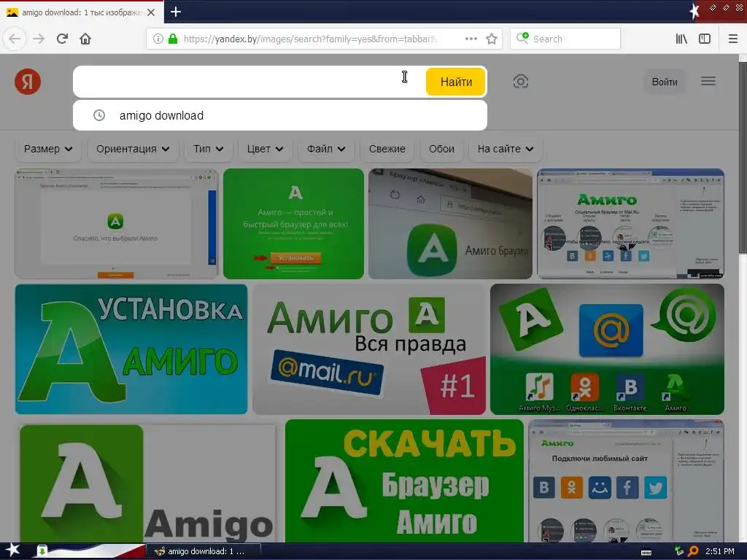The width and height of the screenshot is (747, 560).
Task: Open the Установка Амиго thumbnail
Action: pyautogui.click(x=131, y=349)
